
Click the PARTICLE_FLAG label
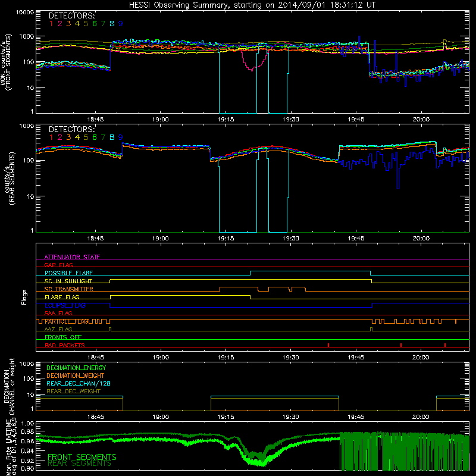(67, 321)
